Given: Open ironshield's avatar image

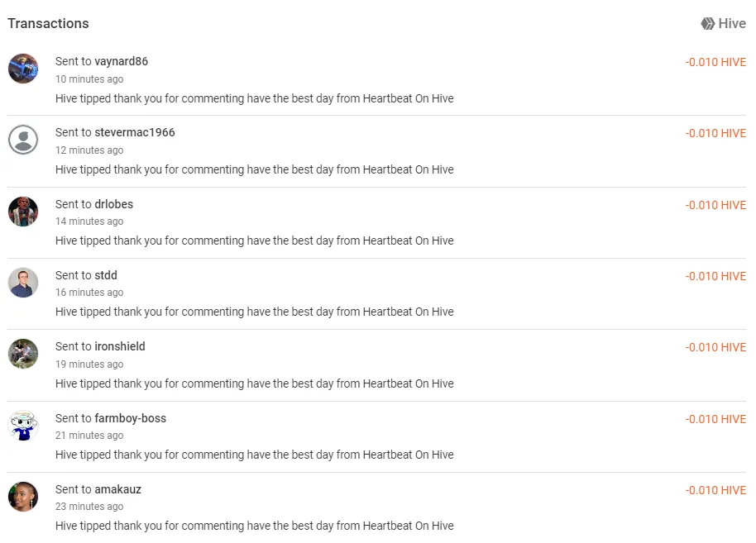Looking at the screenshot, I should point(23,354).
